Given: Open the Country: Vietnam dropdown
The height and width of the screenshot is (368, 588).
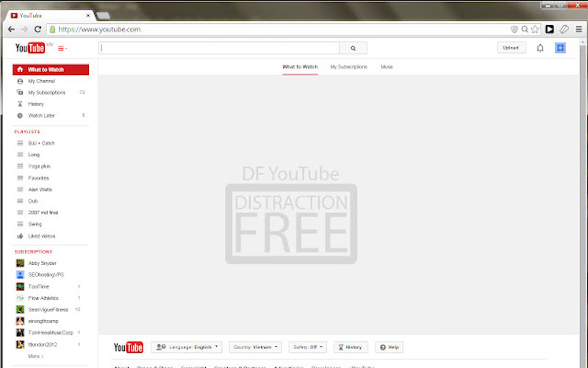Looking at the screenshot, I should pos(255,347).
